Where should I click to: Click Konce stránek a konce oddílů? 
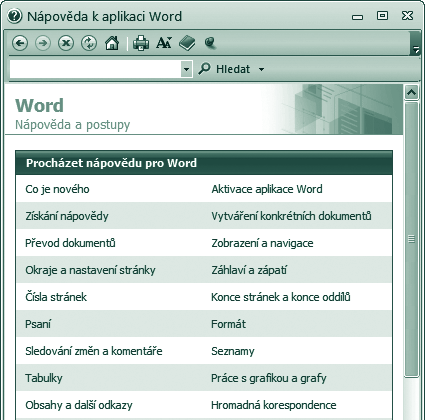[281, 297]
